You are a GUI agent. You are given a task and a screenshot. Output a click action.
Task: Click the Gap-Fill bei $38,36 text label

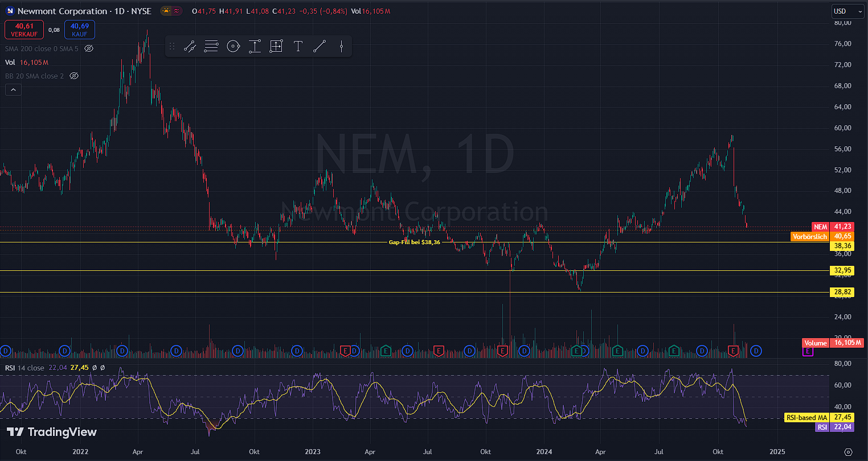[415, 242]
